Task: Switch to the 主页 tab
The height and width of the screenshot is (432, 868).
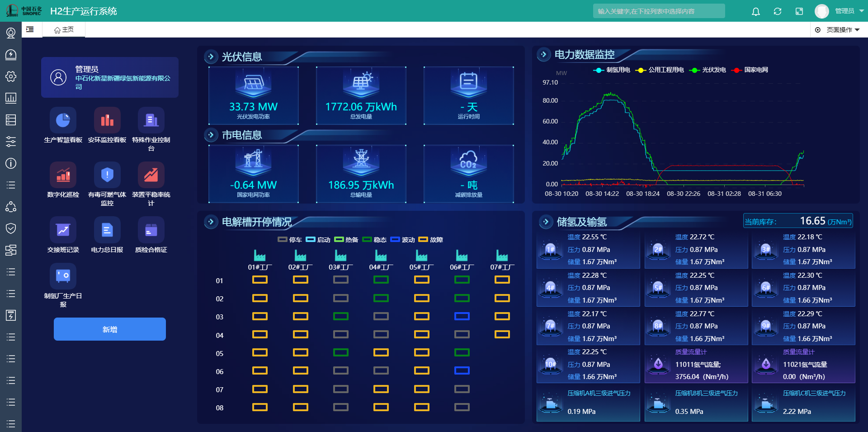Action: pos(64,30)
